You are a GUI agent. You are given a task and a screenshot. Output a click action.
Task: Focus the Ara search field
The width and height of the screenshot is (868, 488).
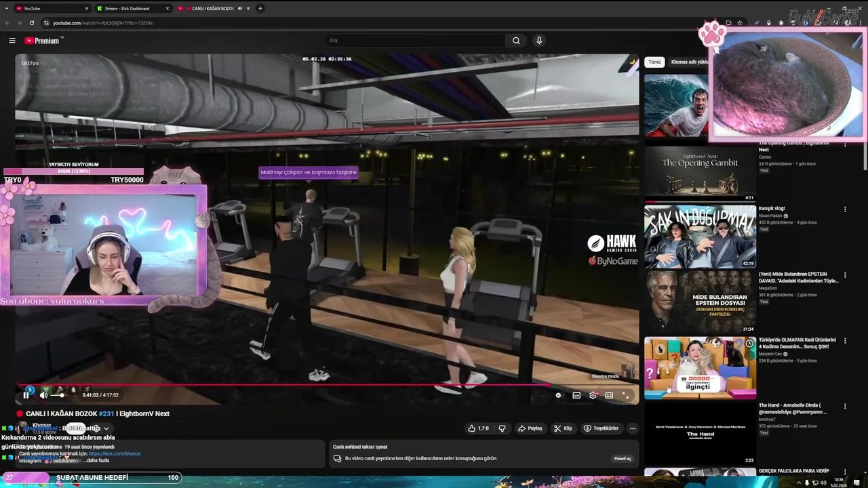pos(414,41)
